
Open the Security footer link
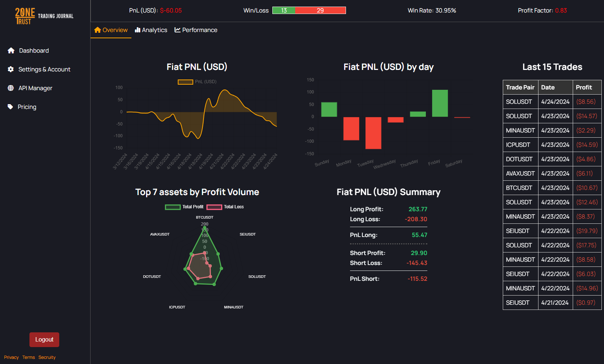click(x=47, y=357)
